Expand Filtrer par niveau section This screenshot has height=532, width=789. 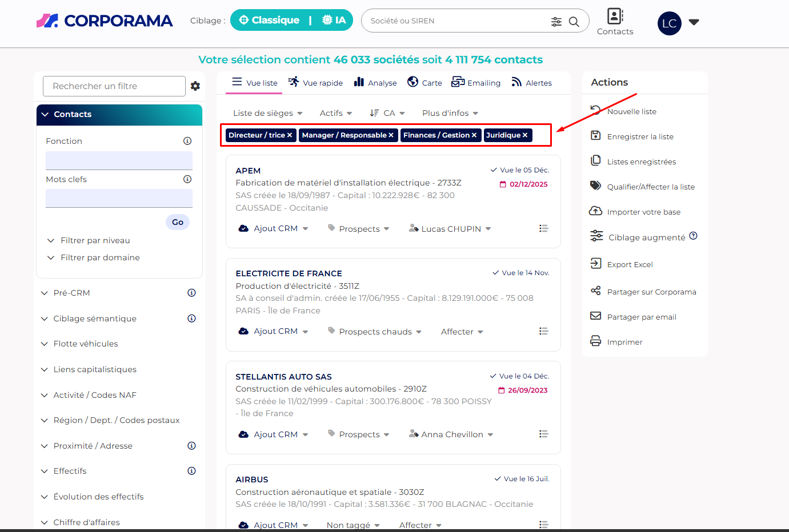click(x=95, y=240)
